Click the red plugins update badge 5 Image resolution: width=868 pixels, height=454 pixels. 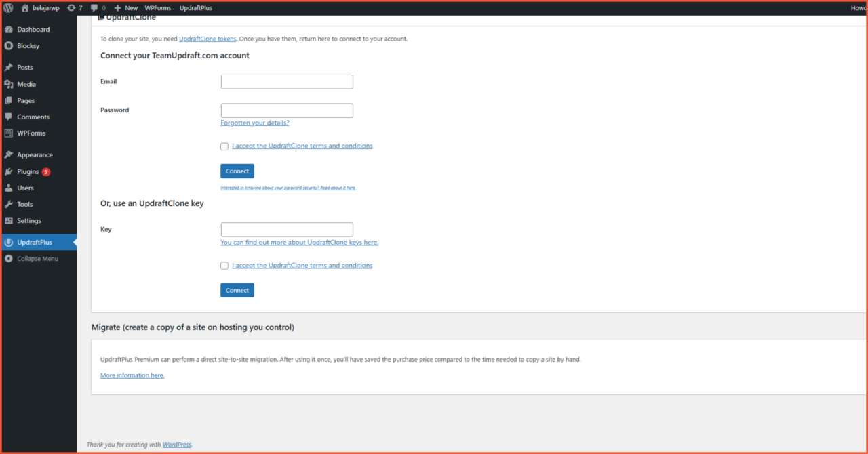46,171
